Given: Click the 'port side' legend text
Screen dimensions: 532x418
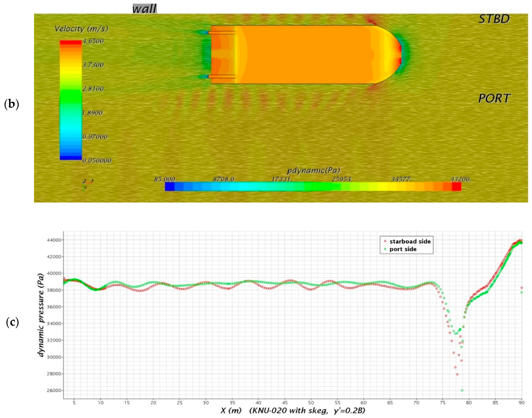Looking at the screenshot, I should click(x=403, y=249).
